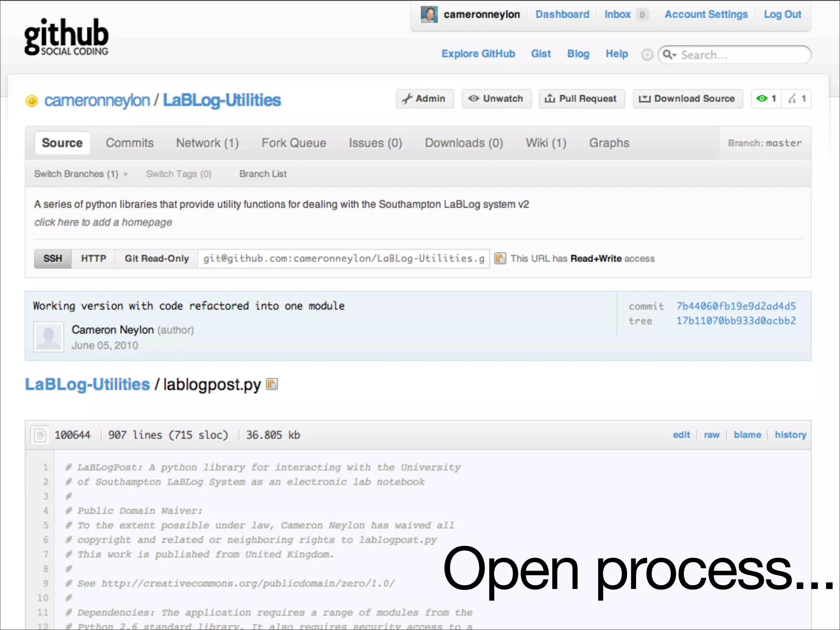Click the Branch: master label
840x630 pixels.
[765, 143]
